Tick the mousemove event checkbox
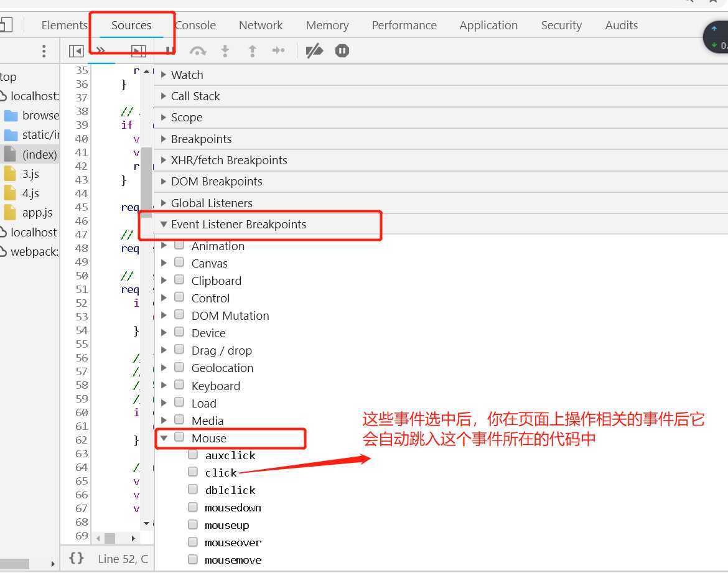The width and height of the screenshot is (728, 573). (193, 559)
